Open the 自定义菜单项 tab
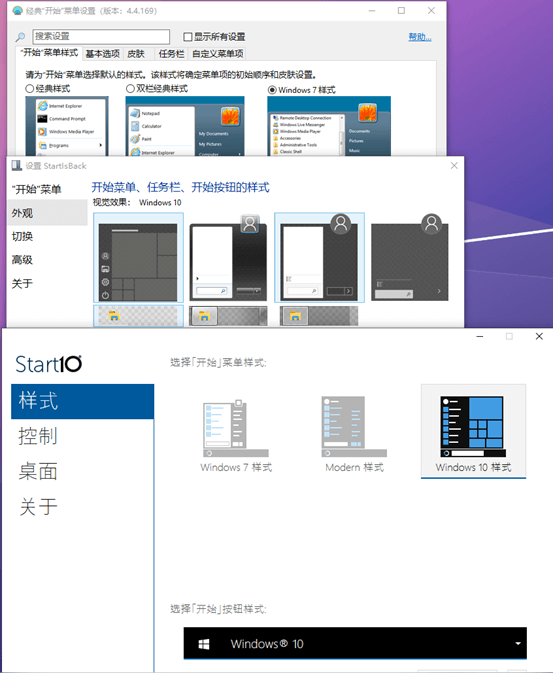Viewport: 553px width, 673px height. coord(218,54)
